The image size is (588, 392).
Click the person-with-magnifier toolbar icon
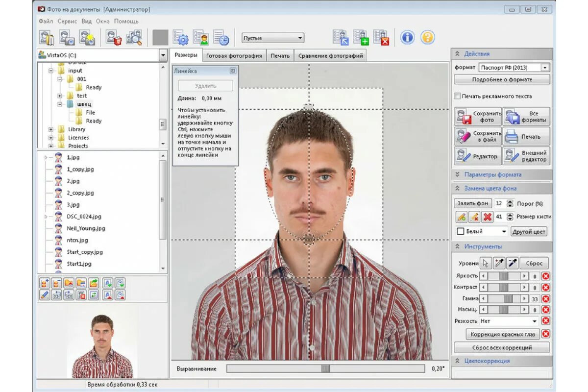click(x=134, y=38)
